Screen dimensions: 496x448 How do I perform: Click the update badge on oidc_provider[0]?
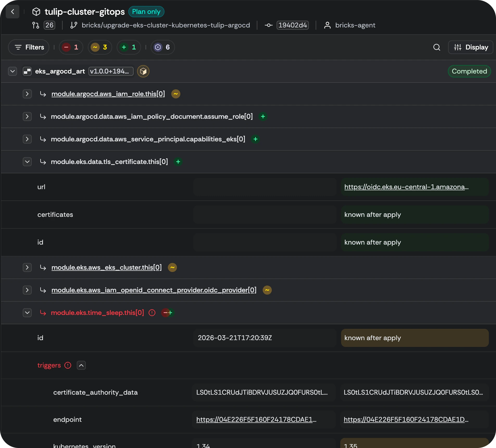[267, 290]
